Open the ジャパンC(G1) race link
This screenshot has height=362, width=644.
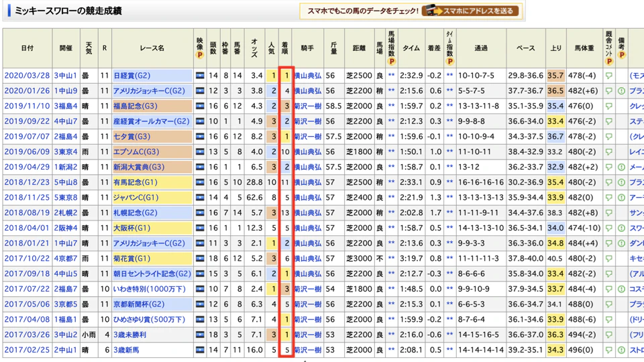[x=136, y=197]
